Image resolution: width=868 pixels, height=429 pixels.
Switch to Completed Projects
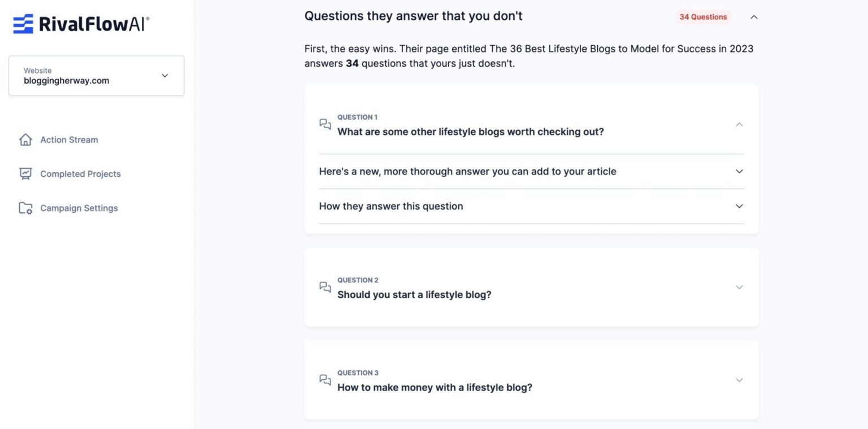[x=80, y=174]
